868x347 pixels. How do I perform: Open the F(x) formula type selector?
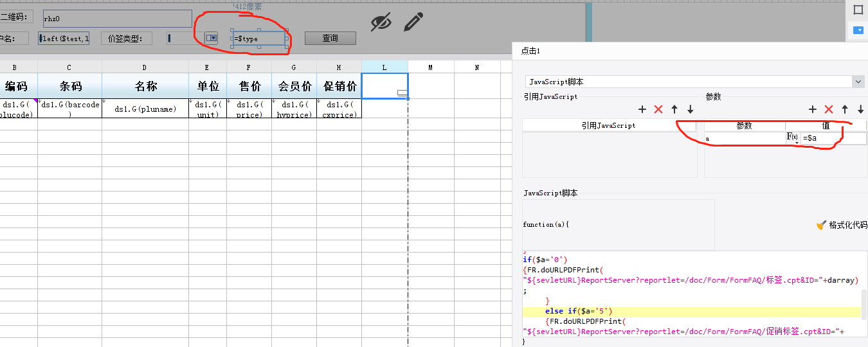point(793,138)
